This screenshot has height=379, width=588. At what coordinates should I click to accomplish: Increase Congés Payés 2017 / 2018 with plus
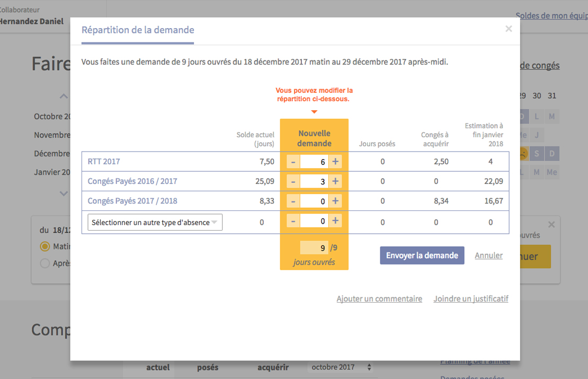click(x=335, y=201)
